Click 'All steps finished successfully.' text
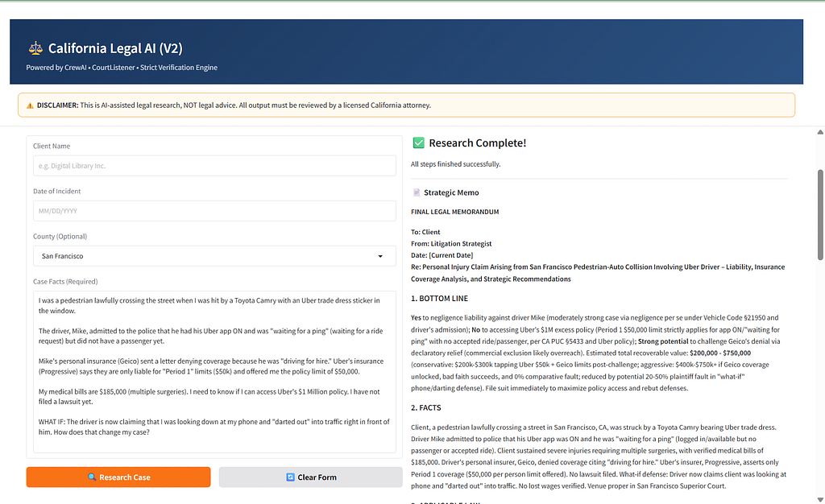 456,164
